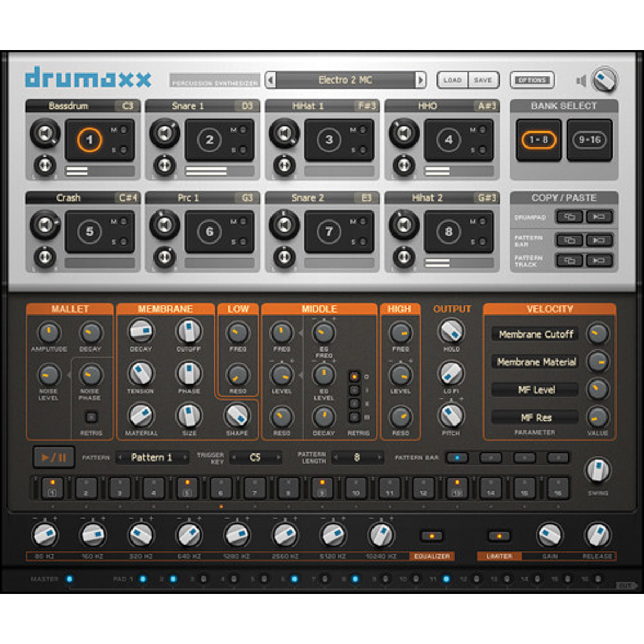Trigger the Snare 1 pad 2
Image resolution: width=644 pixels, height=644 pixels.
click(209, 140)
